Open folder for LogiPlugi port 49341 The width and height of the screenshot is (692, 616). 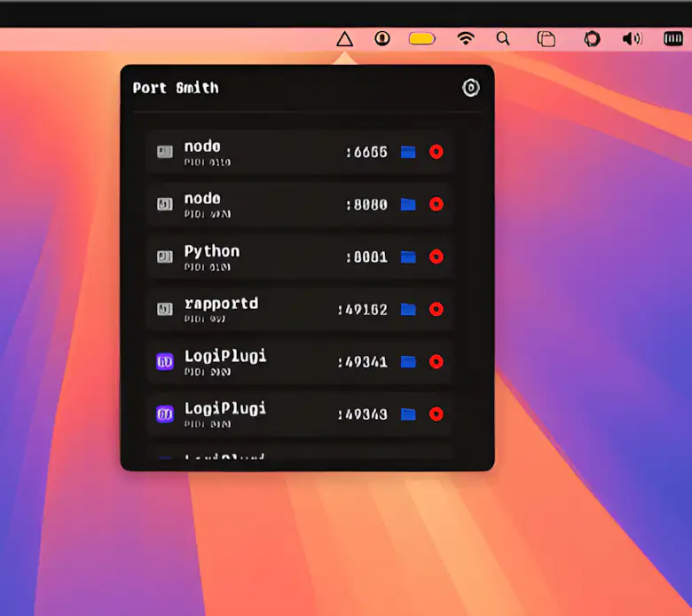(x=408, y=361)
